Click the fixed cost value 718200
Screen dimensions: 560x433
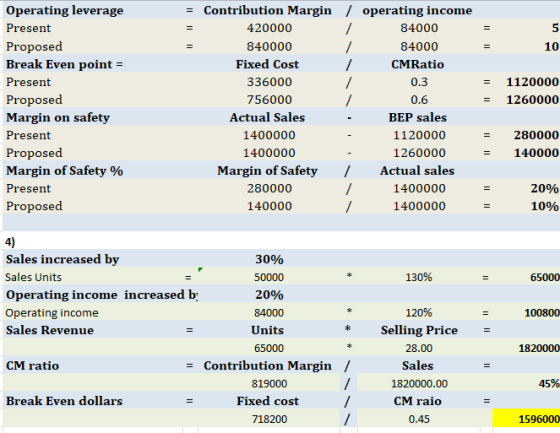click(269, 419)
